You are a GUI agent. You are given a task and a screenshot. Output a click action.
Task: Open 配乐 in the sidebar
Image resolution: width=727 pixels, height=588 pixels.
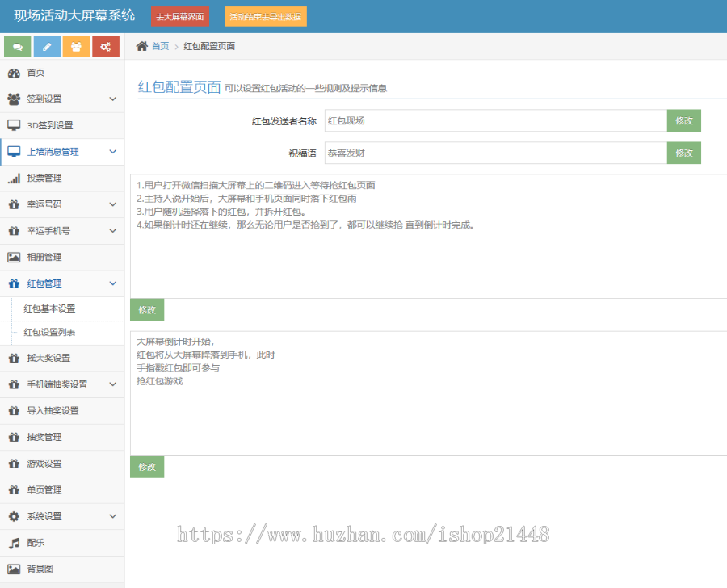(62, 543)
